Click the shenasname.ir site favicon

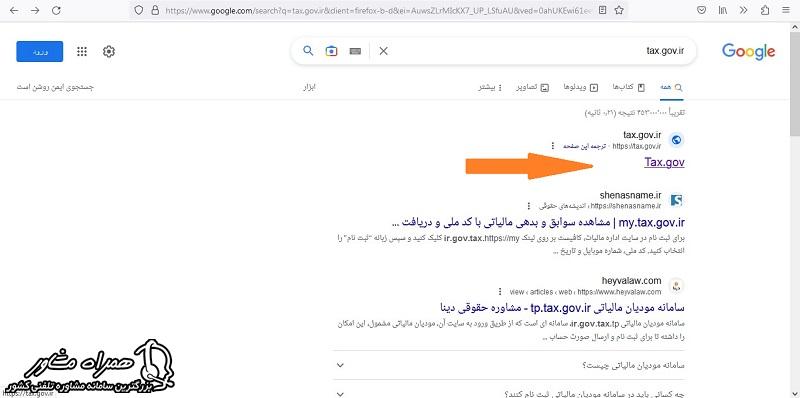[677, 200]
